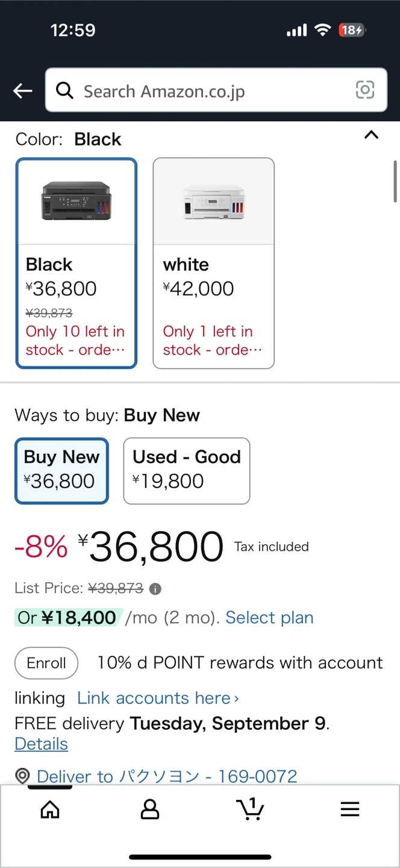This screenshot has width=400, height=868.
Task: Open camera search lens icon
Action: (365, 90)
